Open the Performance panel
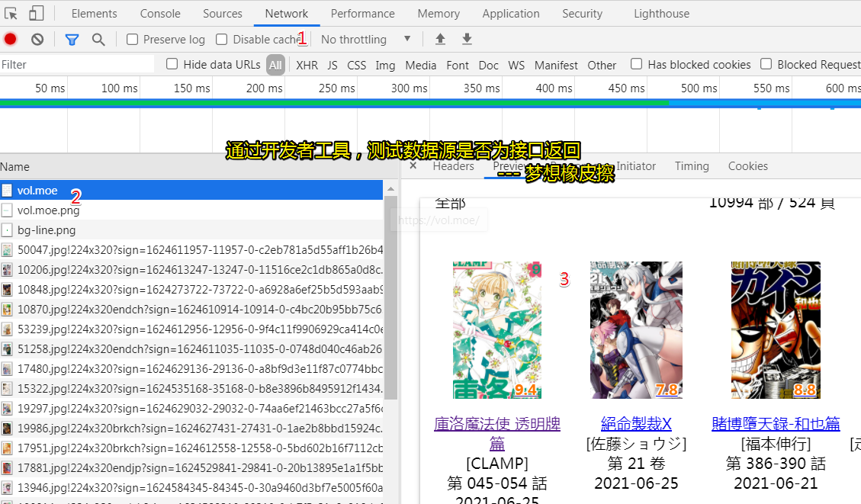 pos(362,14)
